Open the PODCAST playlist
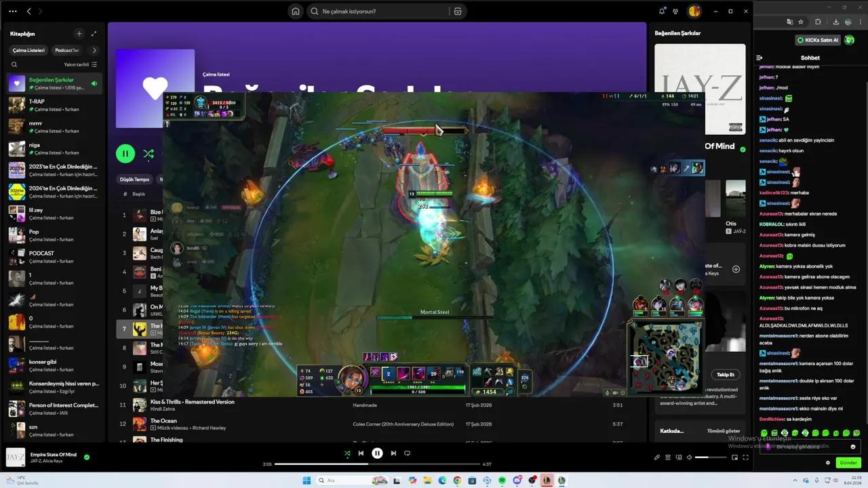The width and height of the screenshot is (868, 488). pyautogui.click(x=55, y=257)
